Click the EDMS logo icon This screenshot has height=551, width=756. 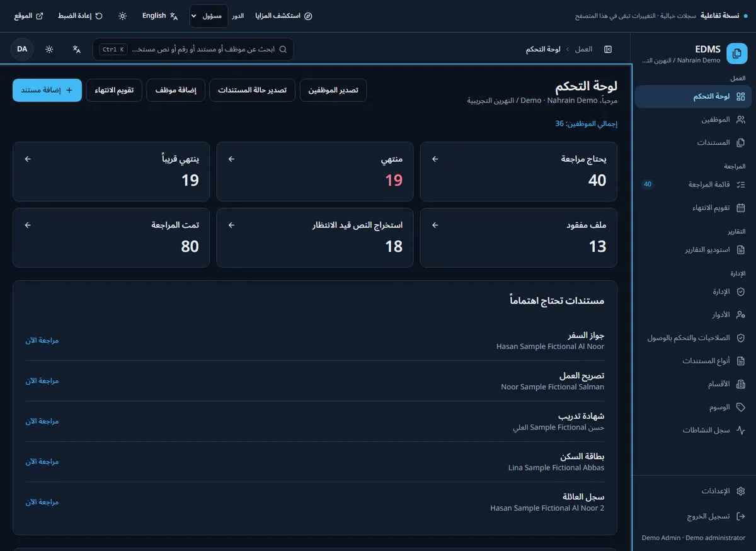tap(736, 54)
